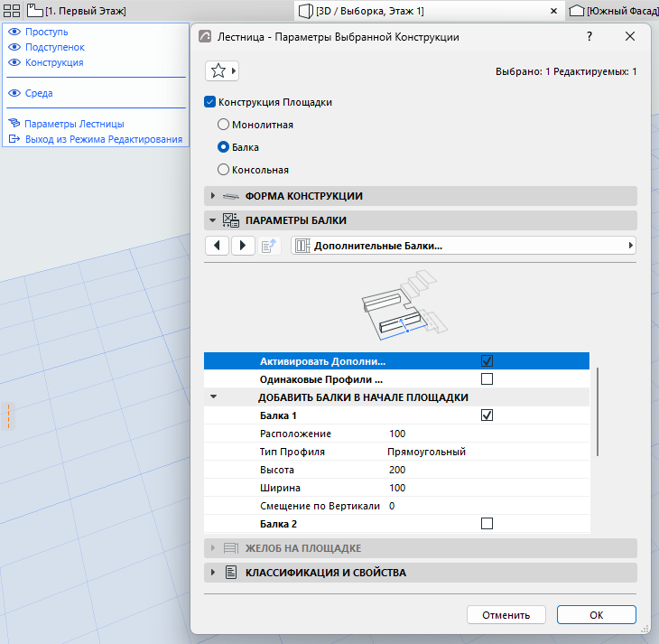
Task: Open Параметры Лестницы
Action: (74, 124)
